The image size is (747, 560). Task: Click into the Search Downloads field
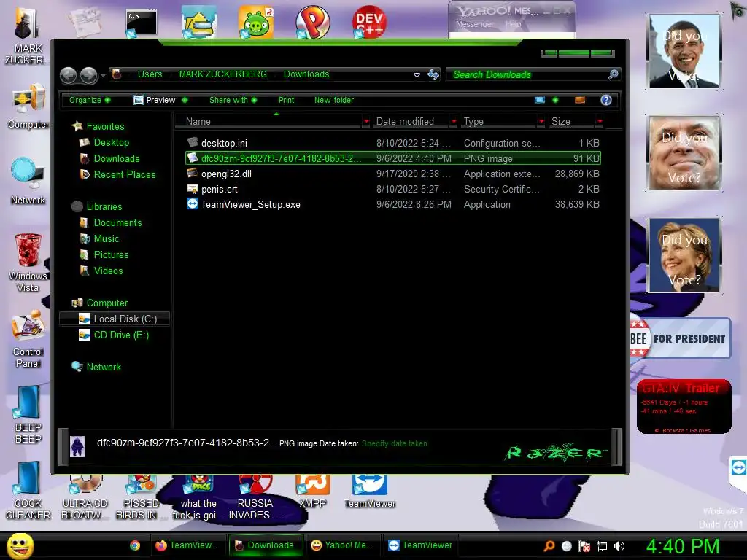527,75
